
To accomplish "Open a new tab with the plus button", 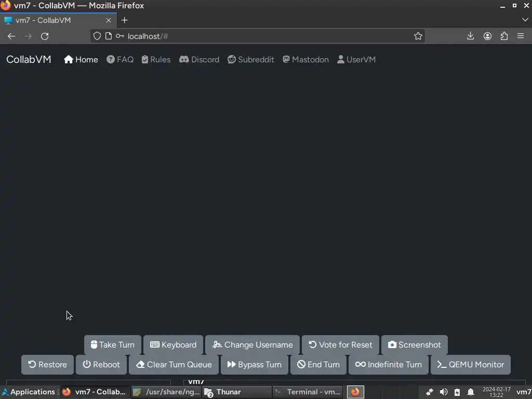I will (x=125, y=20).
